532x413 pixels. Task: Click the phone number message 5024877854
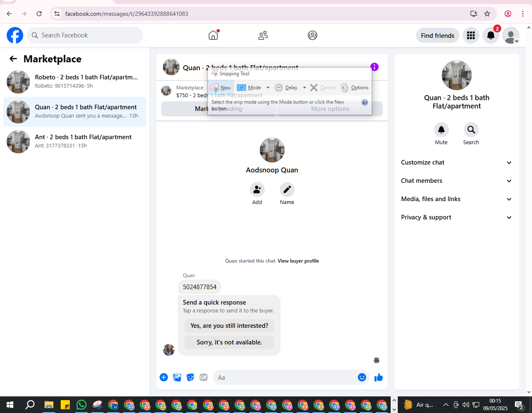point(199,287)
